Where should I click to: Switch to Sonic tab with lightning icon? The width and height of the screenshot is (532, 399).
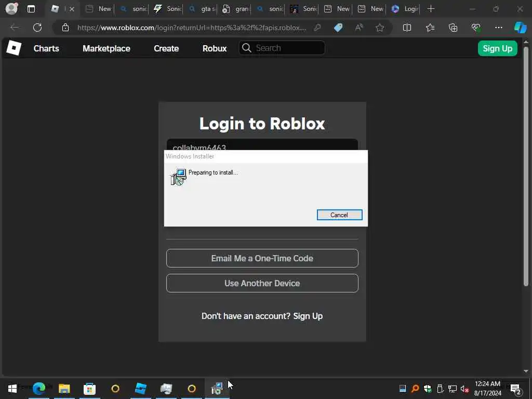point(168,9)
